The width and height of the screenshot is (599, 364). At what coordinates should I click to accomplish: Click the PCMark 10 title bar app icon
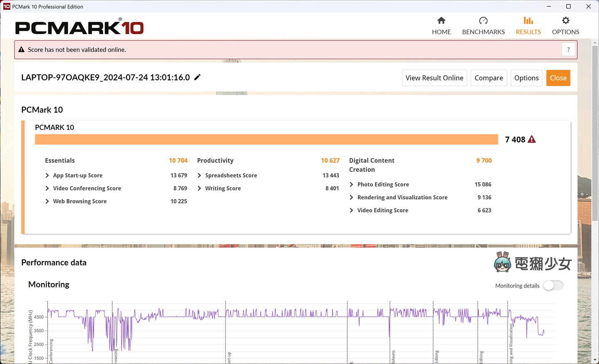point(7,6)
